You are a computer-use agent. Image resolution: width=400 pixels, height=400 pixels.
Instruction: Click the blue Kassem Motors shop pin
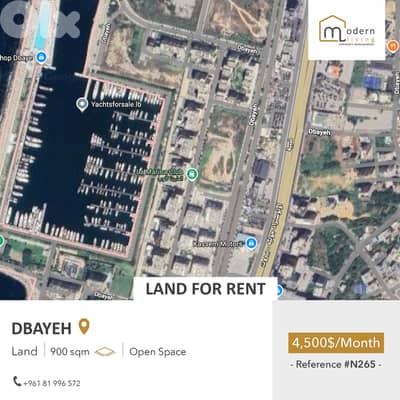[x=251, y=244]
